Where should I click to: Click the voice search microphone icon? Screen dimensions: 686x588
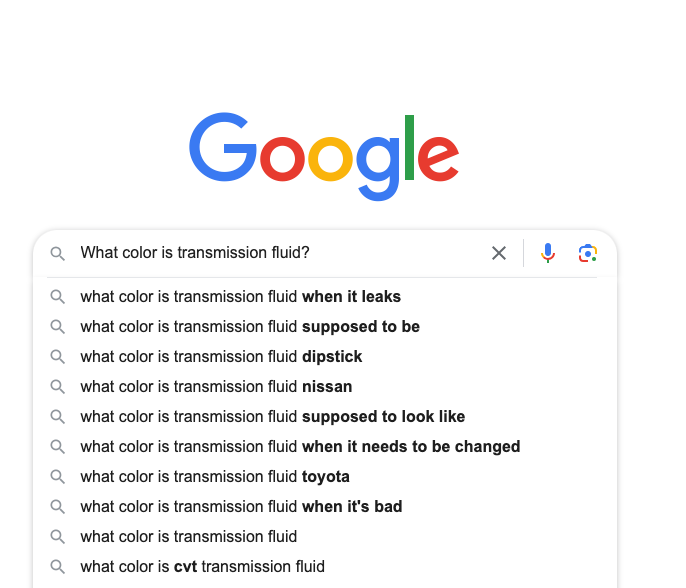click(548, 253)
